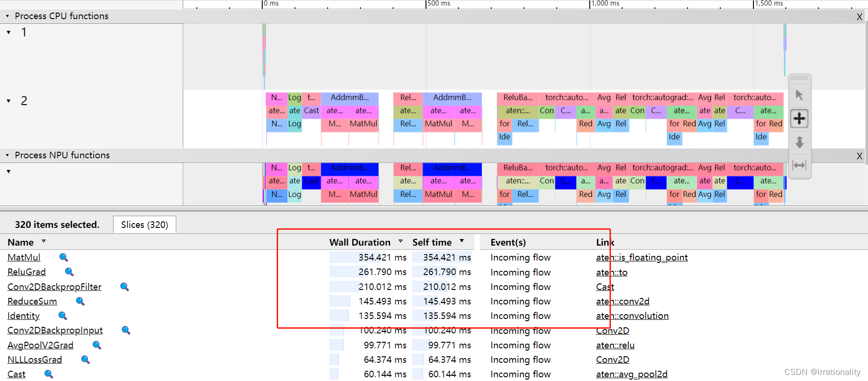Activate the pan move tool
The image size is (868, 381).
tap(799, 118)
